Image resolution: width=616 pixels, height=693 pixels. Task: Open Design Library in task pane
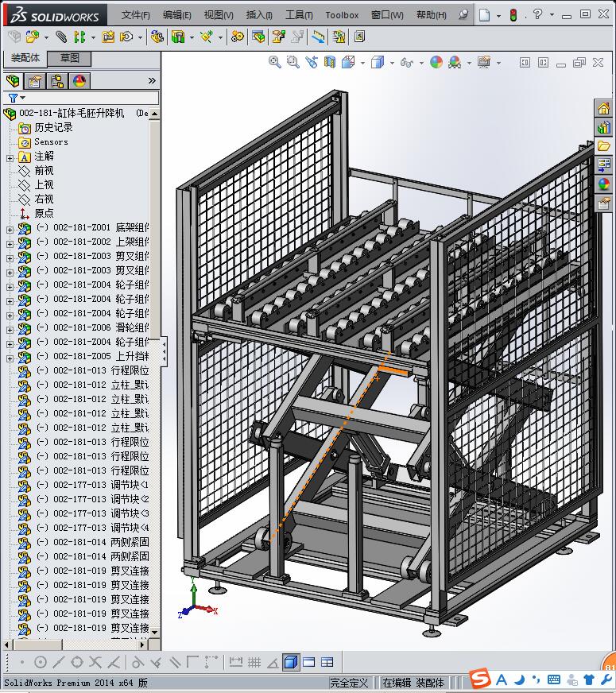[x=603, y=127]
